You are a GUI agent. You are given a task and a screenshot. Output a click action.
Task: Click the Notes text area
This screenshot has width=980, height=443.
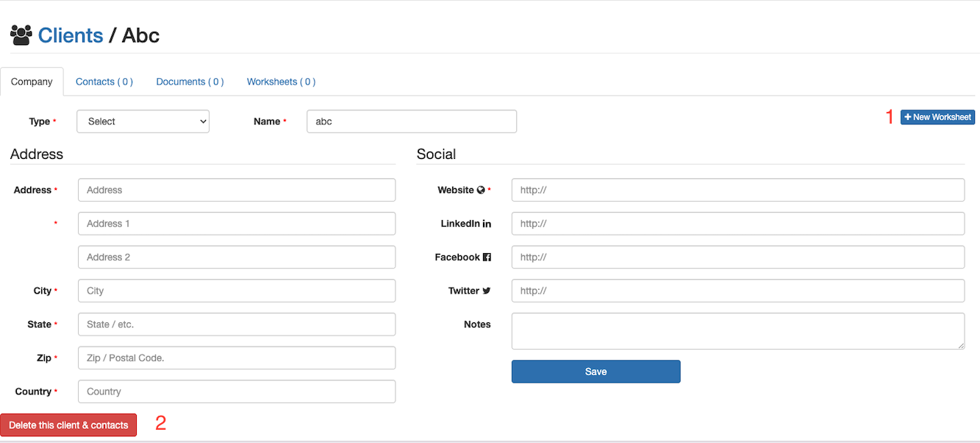[737, 331]
